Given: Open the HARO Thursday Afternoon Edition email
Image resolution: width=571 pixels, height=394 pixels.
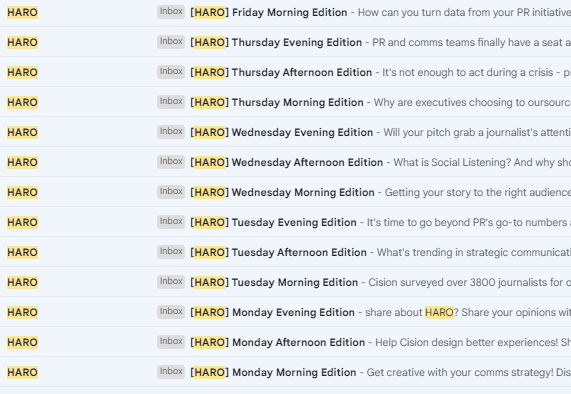Looking at the screenshot, I should pyautogui.click(x=286, y=72).
